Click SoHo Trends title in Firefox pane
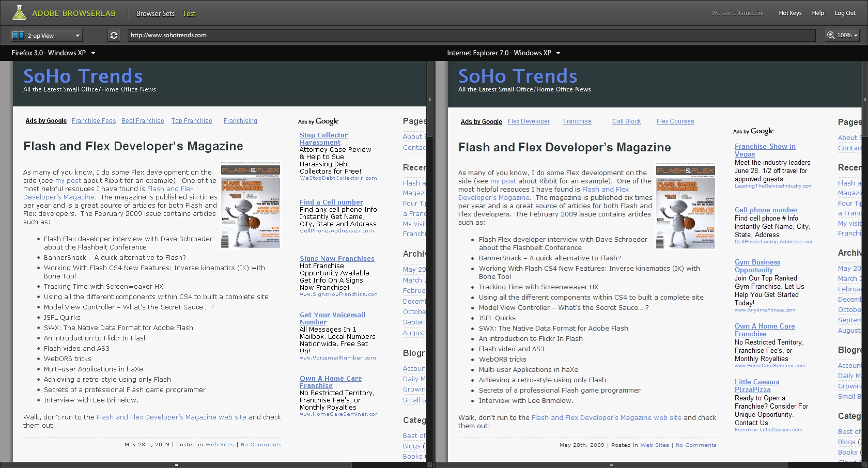868x468 pixels. tap(83, 76)
